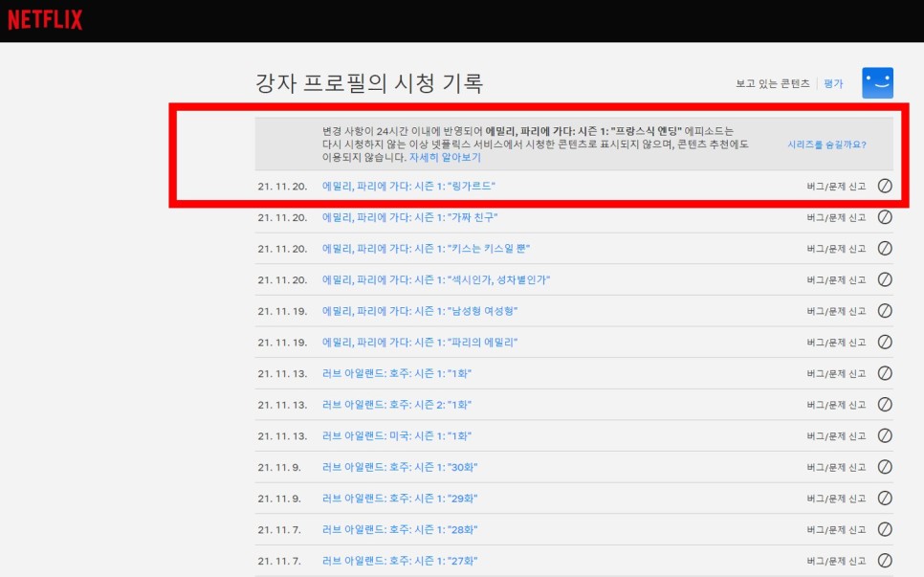Hide 러브 아일랜드: 호주 "28화" entry

click(885, 529)
